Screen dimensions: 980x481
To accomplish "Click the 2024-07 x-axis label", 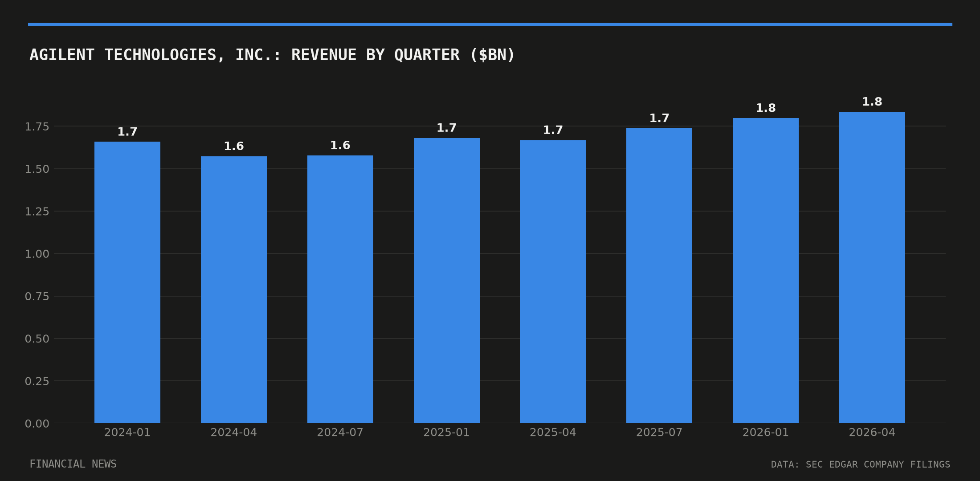I will 340,432.
